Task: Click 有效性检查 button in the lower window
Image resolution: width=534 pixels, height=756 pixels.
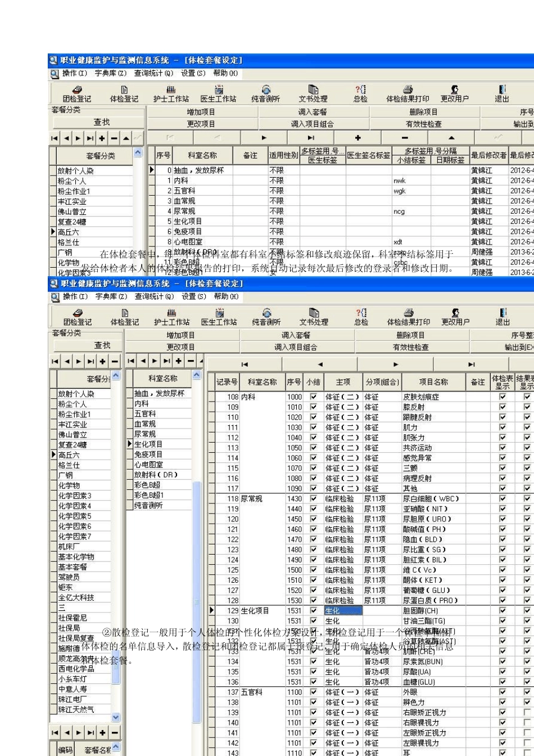Action: point(411,348)
